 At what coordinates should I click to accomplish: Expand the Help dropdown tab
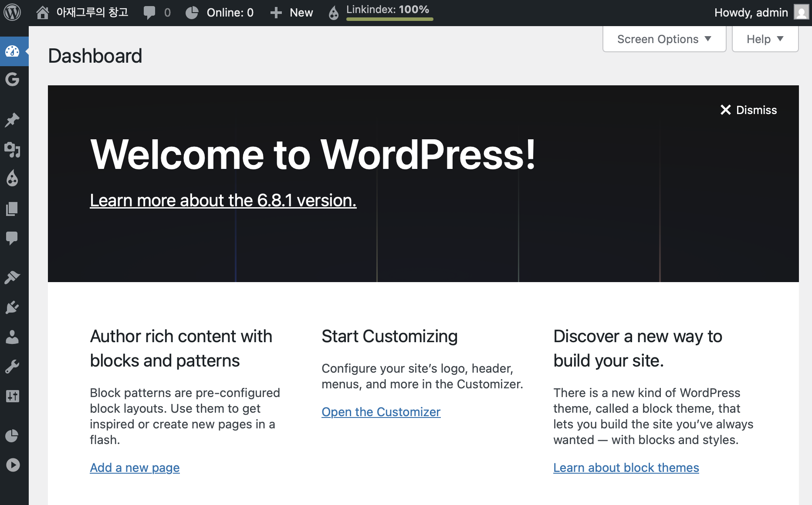[765, 39]
